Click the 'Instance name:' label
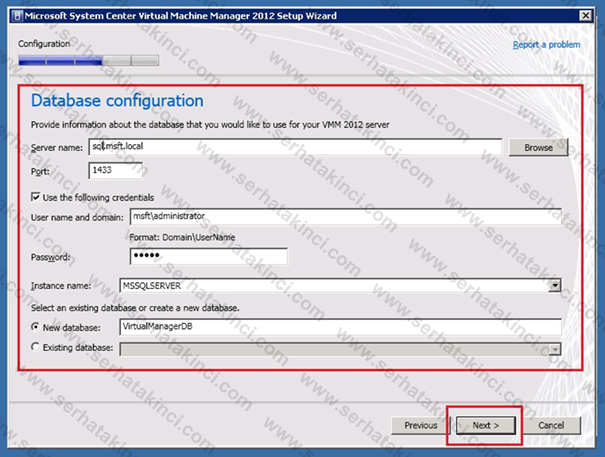The image size is (605, 457). coord(61,286)
